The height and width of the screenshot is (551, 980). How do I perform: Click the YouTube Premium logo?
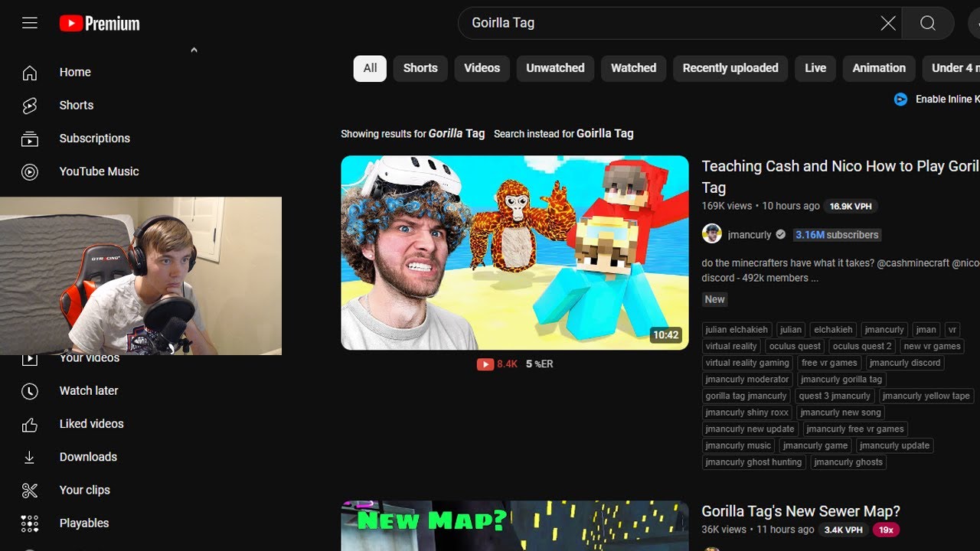pos(100,24)
